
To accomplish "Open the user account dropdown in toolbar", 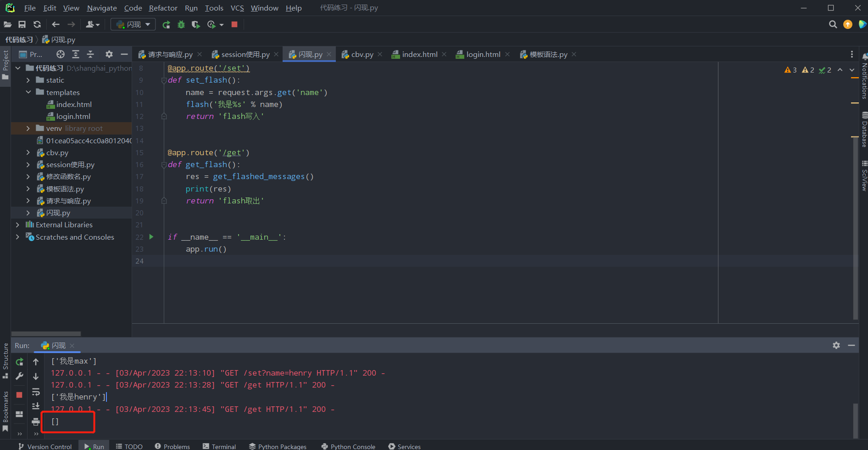I will 93,24.
